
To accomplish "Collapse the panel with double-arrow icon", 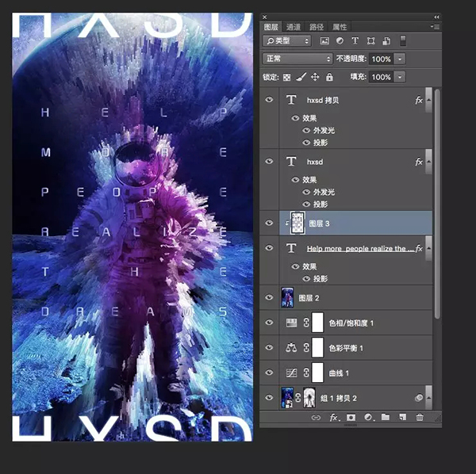I will pos(436,17).
